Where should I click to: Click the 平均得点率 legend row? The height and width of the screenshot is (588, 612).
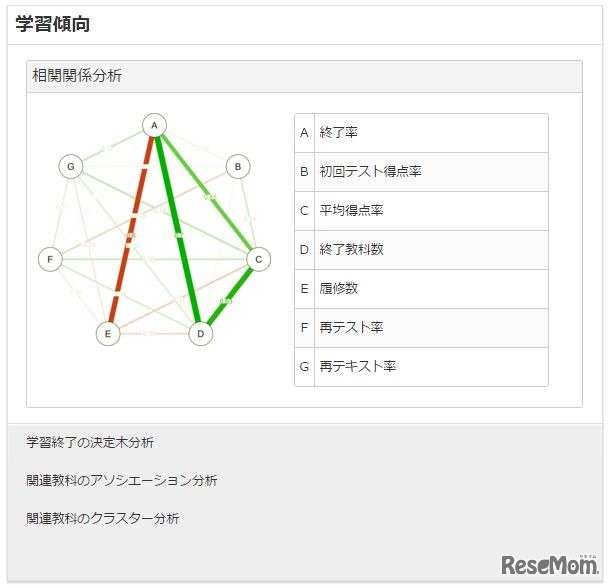pyautogui.click(x=420, y=210)
